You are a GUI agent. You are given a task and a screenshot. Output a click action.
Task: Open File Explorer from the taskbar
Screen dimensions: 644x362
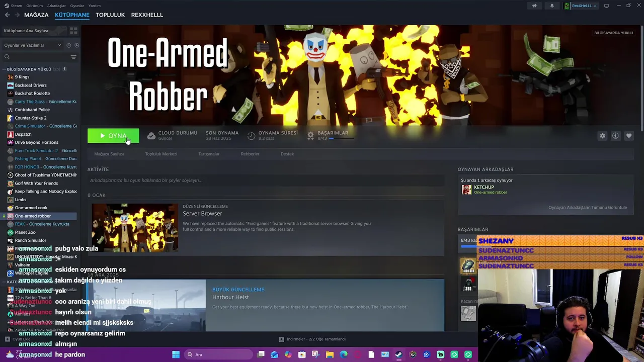pyautogui.click(x=330, y=354)
